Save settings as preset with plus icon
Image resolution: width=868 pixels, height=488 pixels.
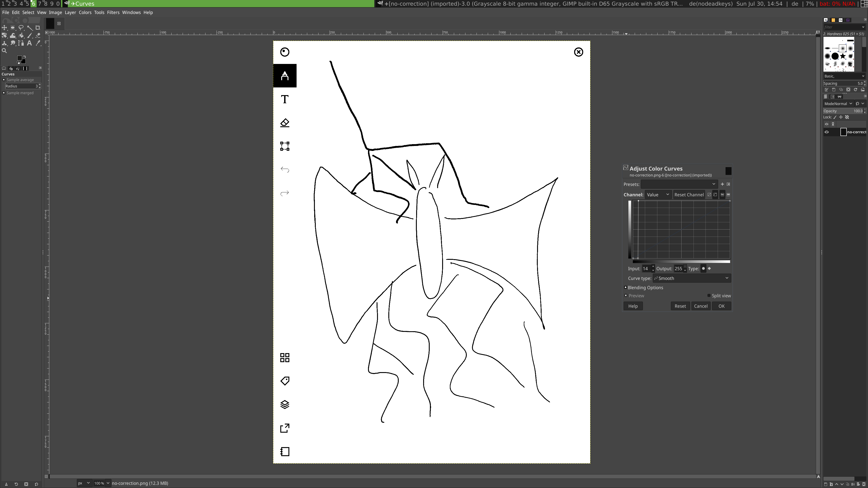point(722,184)
